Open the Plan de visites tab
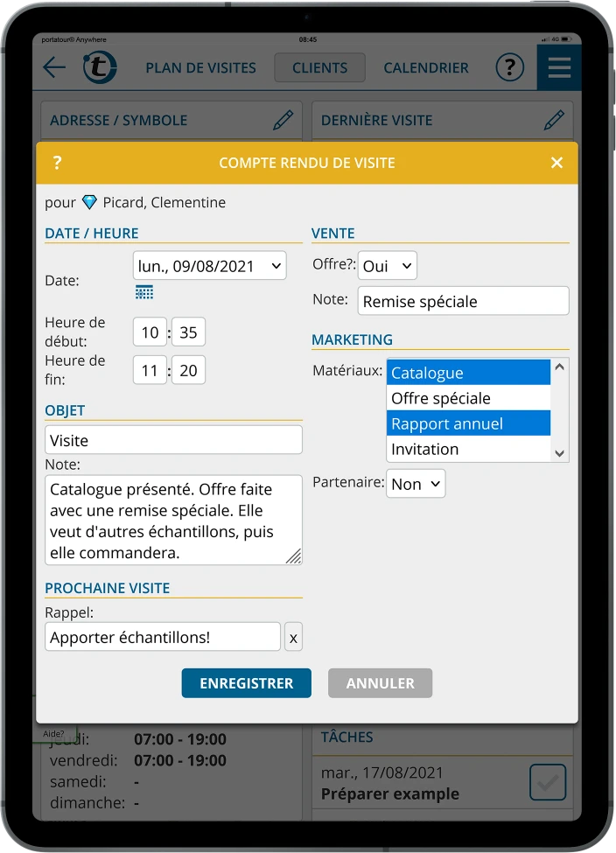616x853 pixels. tap(200, 68)
